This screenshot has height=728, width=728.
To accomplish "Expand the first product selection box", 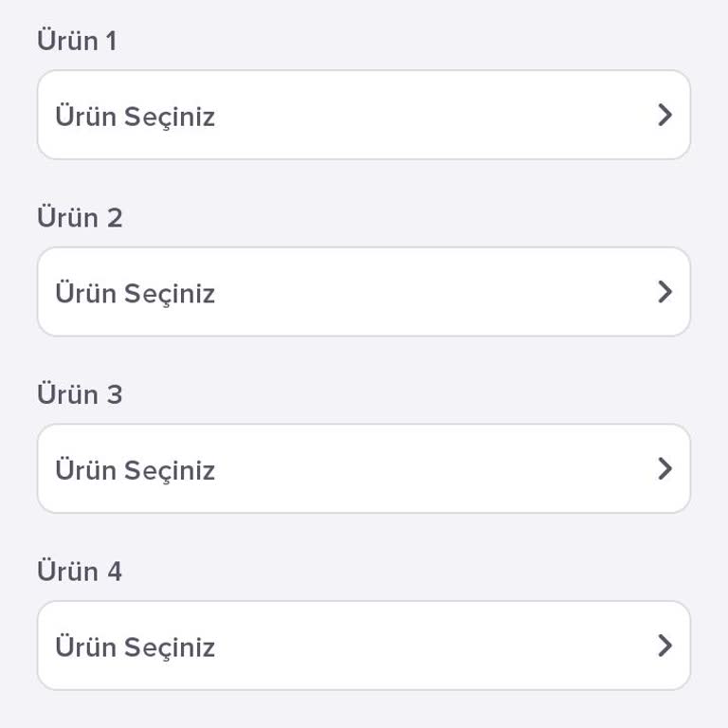I will pos(363,115).
